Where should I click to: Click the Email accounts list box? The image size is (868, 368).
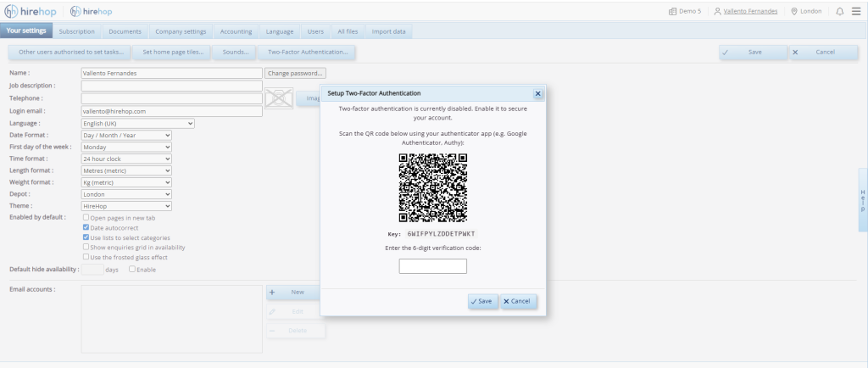click(171, 319)
